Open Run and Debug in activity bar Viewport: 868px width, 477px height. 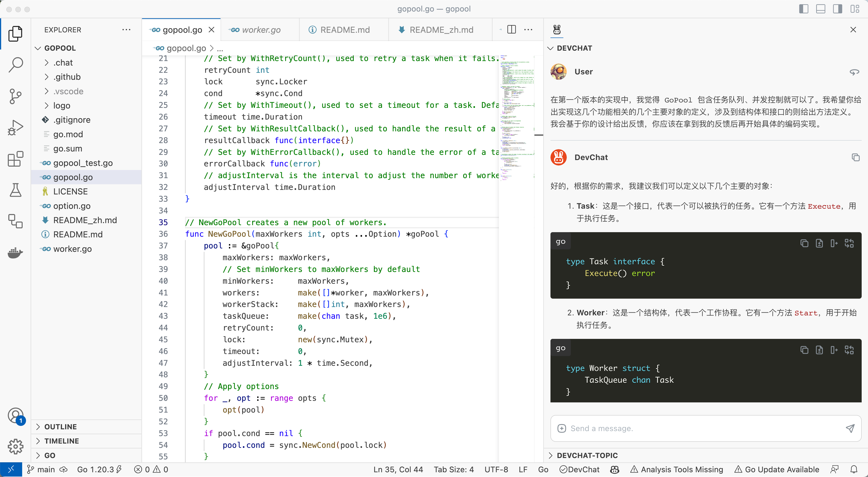(16, 127)
